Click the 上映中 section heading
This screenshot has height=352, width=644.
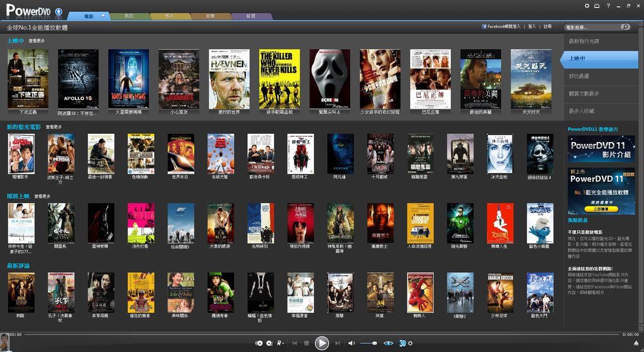tap(15, 41)
